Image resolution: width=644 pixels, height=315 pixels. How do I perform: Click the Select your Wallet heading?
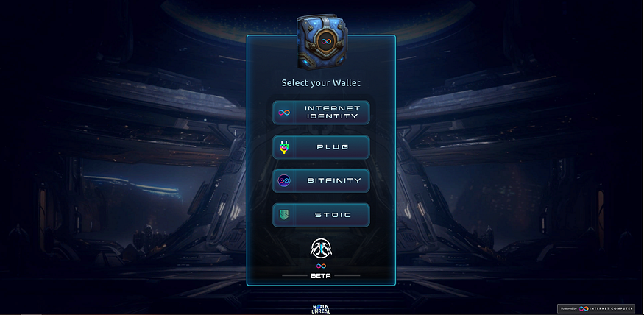pyautogui.click(x=321, y=83)
